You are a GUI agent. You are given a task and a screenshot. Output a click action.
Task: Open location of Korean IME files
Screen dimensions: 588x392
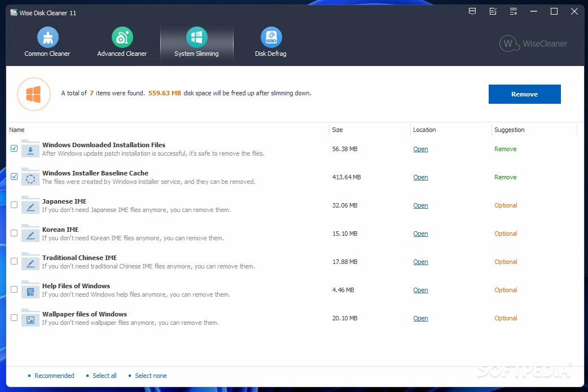[x=420, y=234]
